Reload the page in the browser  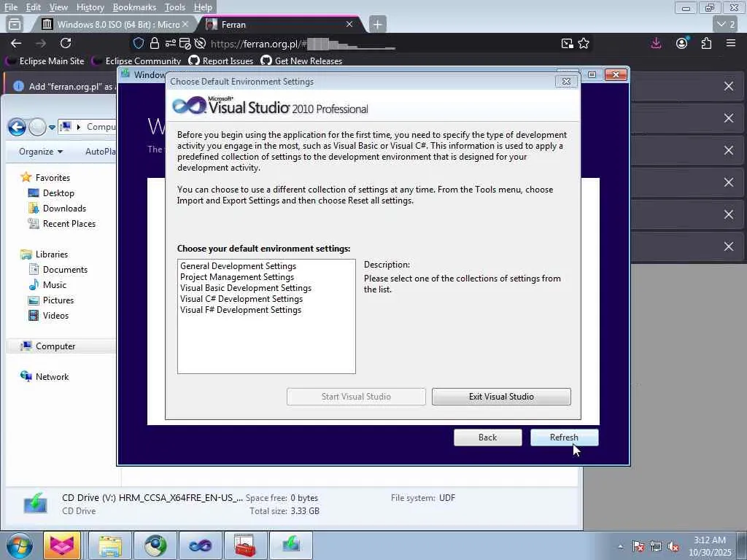coord(66,43)
